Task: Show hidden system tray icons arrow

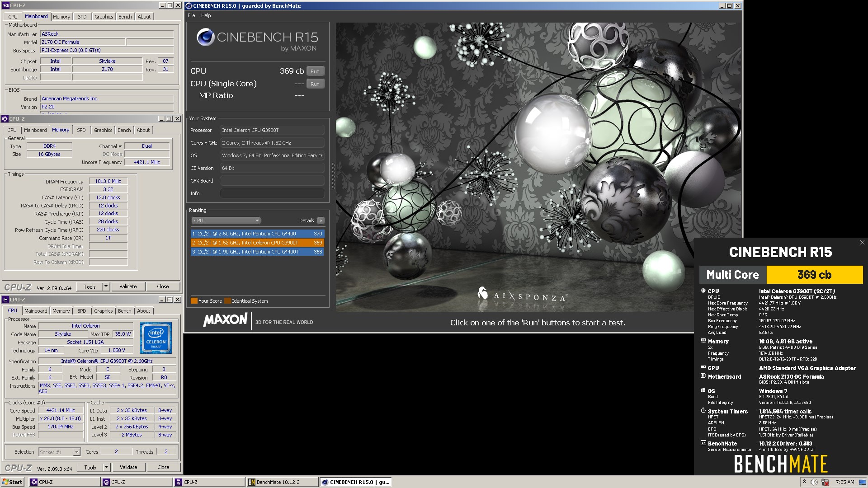Action: tap(804, 482)
